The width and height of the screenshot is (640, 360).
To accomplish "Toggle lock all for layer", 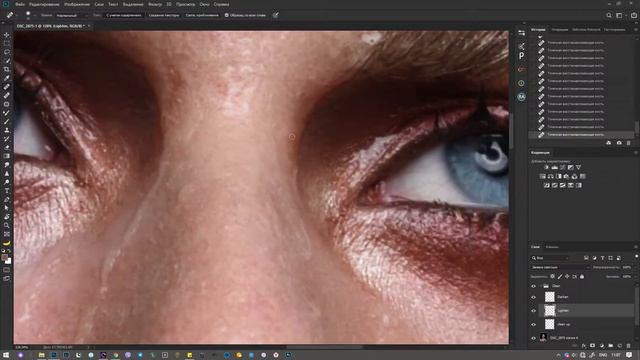I will point(582,276).
